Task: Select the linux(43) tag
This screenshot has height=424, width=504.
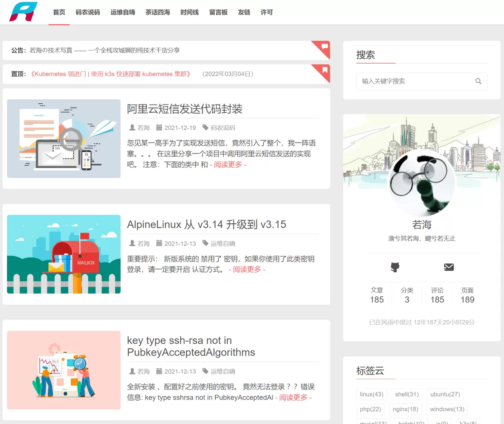Action: [371, 394]
